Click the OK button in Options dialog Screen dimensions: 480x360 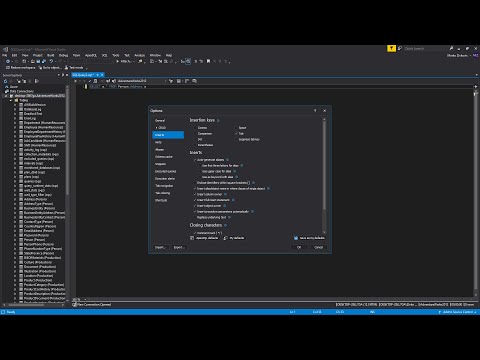pyautogui.click(x=299, y=247)
